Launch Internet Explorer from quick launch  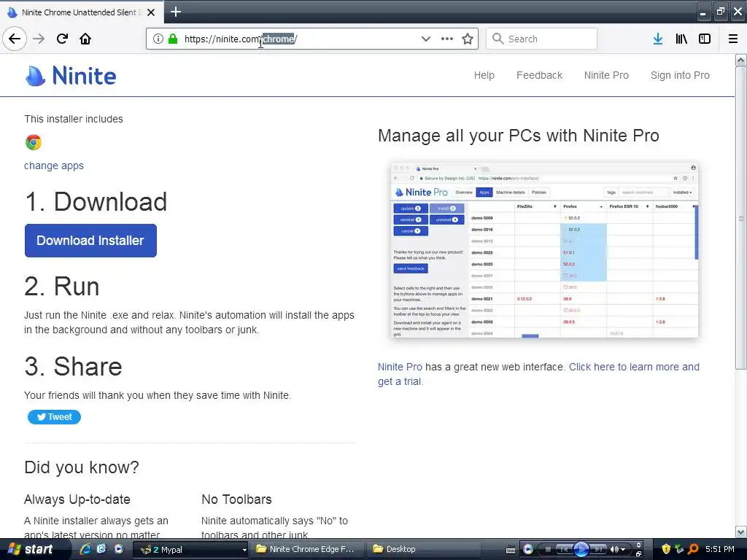pyautogui.click(x=86, y=549)
